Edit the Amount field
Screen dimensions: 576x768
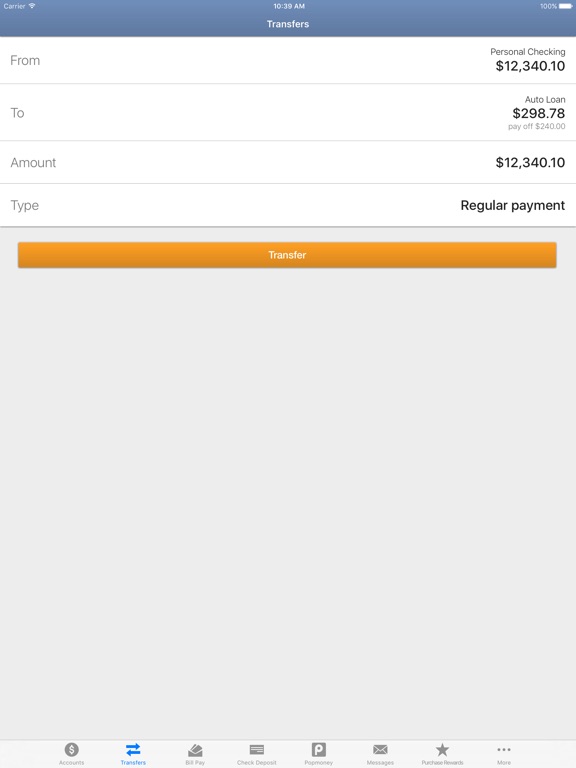pyautogui.click(x=288, y=163)
